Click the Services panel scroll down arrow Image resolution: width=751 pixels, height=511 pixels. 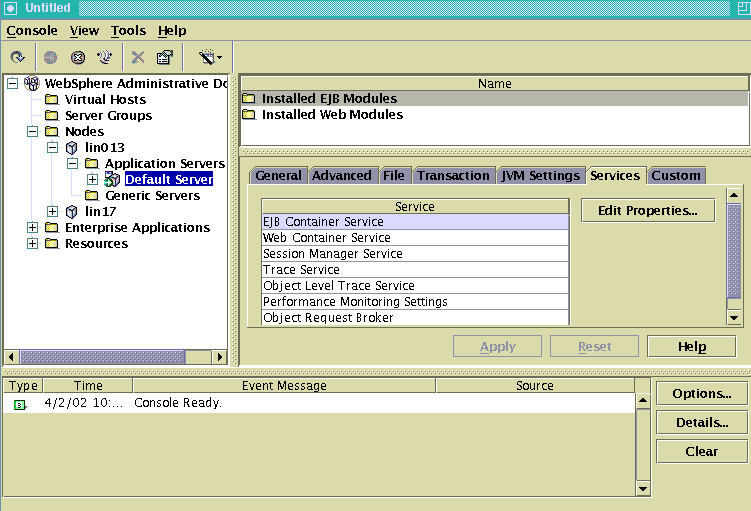click(734, 317)
